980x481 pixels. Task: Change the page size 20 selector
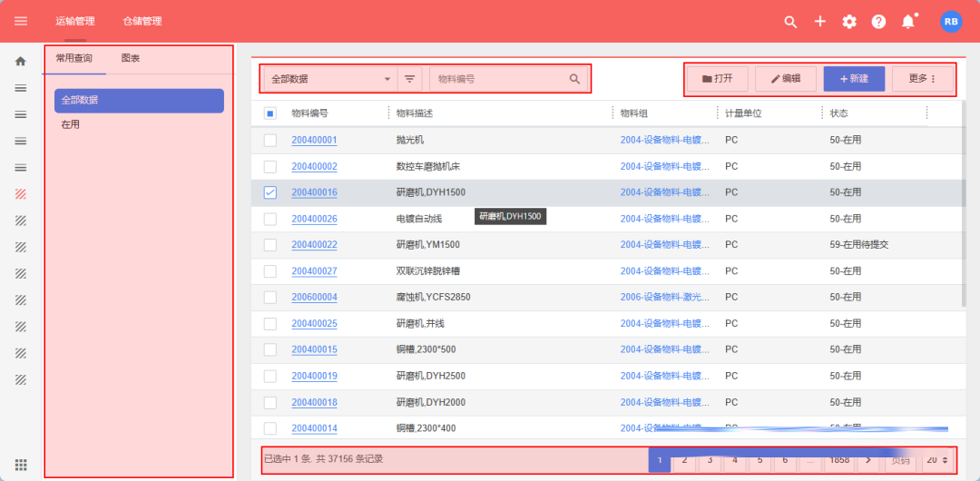click(936, 460)
